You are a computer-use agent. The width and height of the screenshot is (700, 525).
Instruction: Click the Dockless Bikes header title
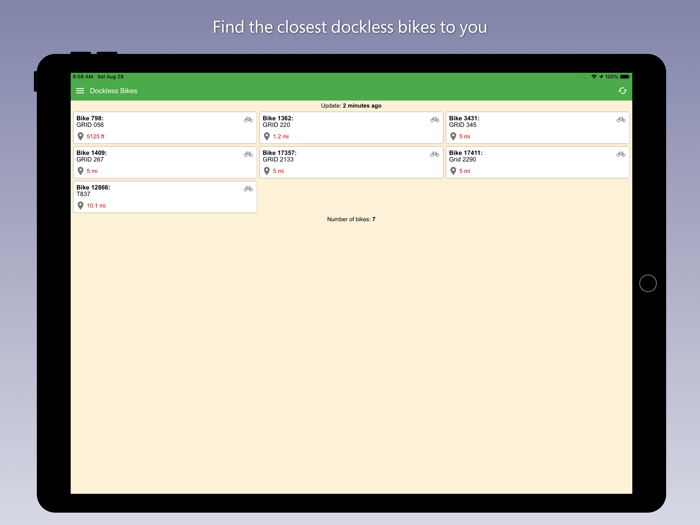pos(113,91)
